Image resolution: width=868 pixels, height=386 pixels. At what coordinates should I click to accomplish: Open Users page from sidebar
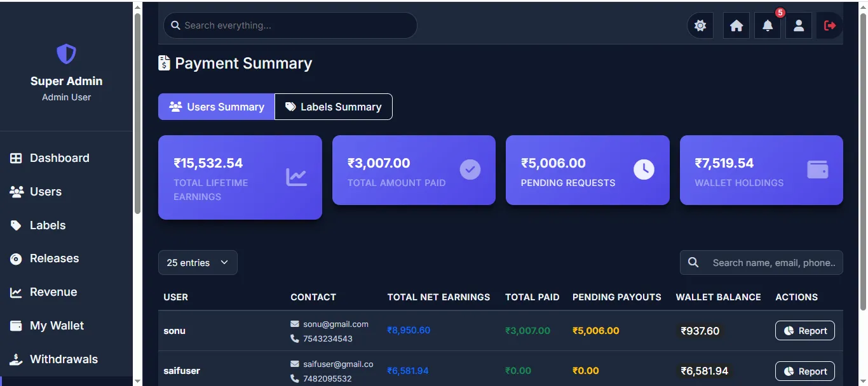click(66, 192)
